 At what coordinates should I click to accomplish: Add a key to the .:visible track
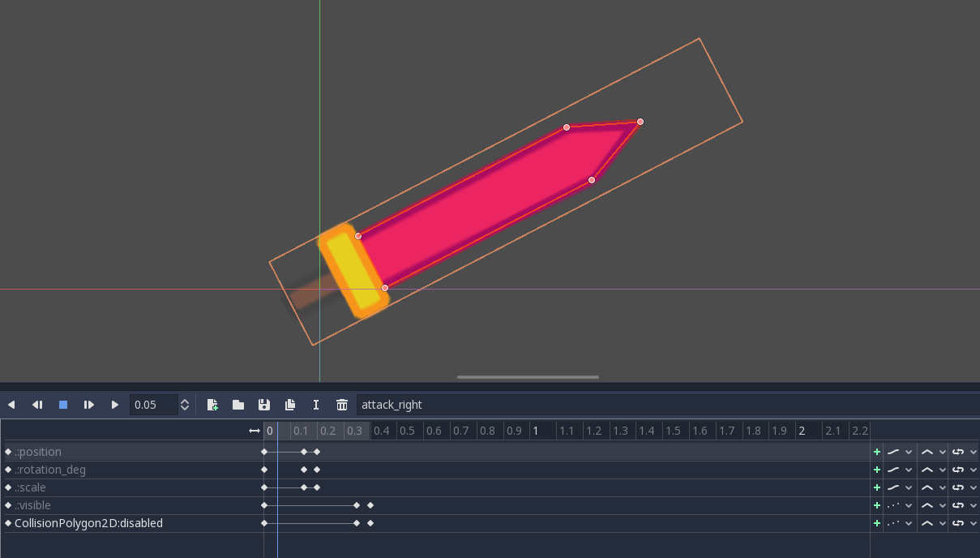coord(876,505)
